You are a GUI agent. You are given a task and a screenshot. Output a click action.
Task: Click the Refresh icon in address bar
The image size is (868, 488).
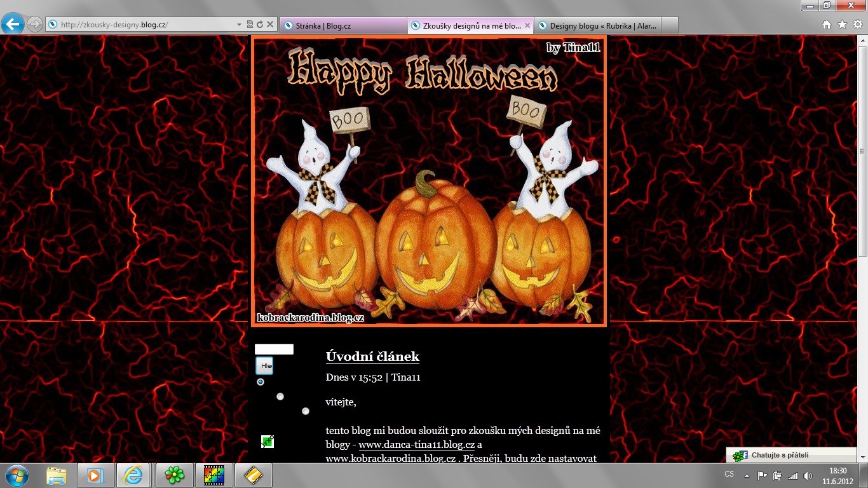point(260,25)
